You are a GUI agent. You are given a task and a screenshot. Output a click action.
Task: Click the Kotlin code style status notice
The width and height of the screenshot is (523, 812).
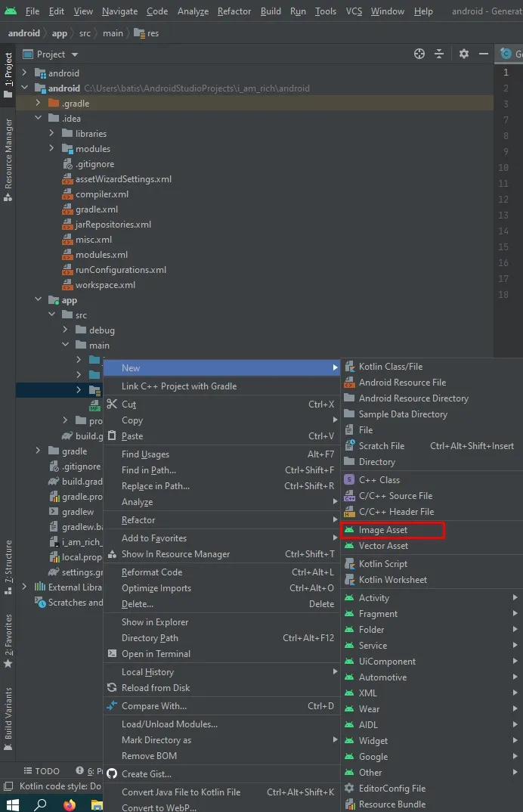(60, 786)
